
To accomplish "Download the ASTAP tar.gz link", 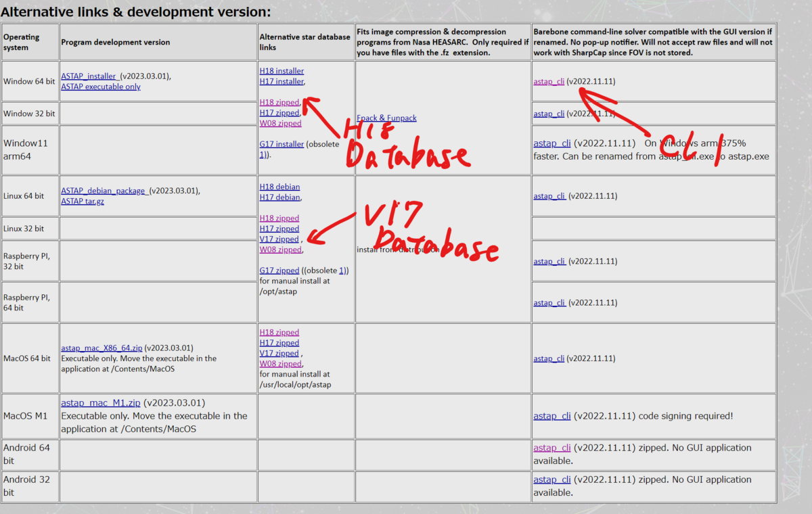I will (x=83, y=202).
